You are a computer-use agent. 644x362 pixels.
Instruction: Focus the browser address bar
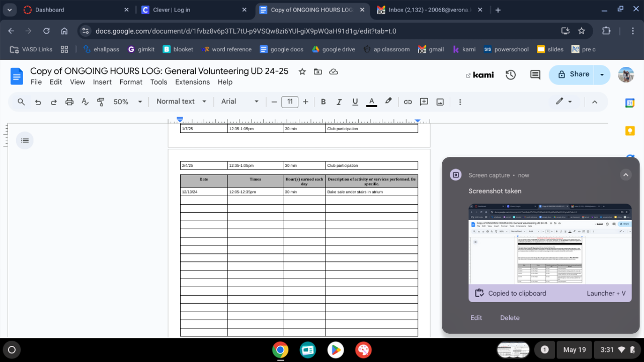tap(322, 31)
